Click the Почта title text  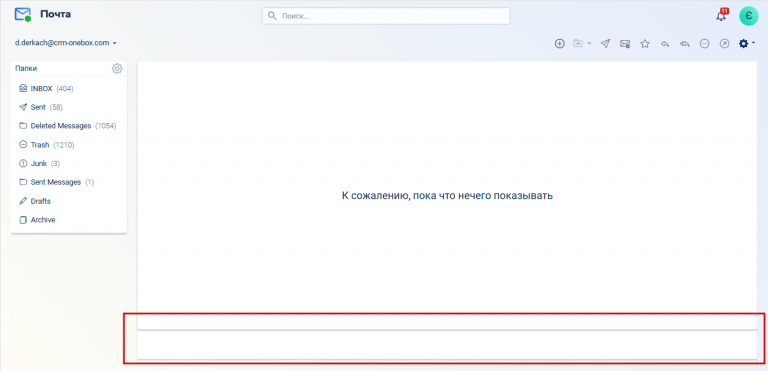[x=55, y=14]
